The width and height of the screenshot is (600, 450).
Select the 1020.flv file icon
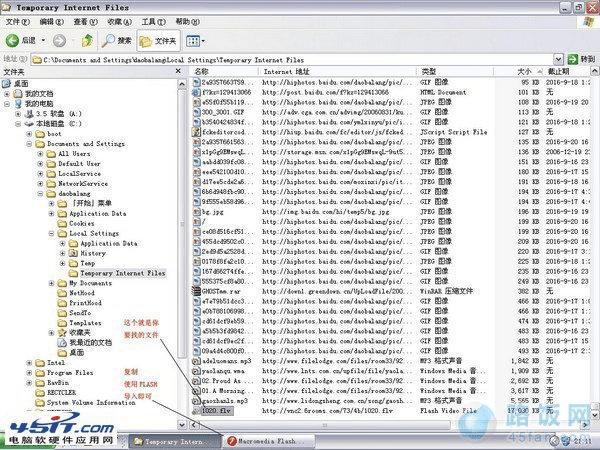[196, 411]
